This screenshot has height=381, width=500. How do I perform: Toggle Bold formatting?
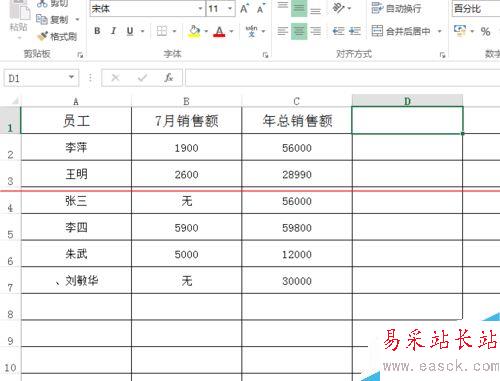(97, 31)
